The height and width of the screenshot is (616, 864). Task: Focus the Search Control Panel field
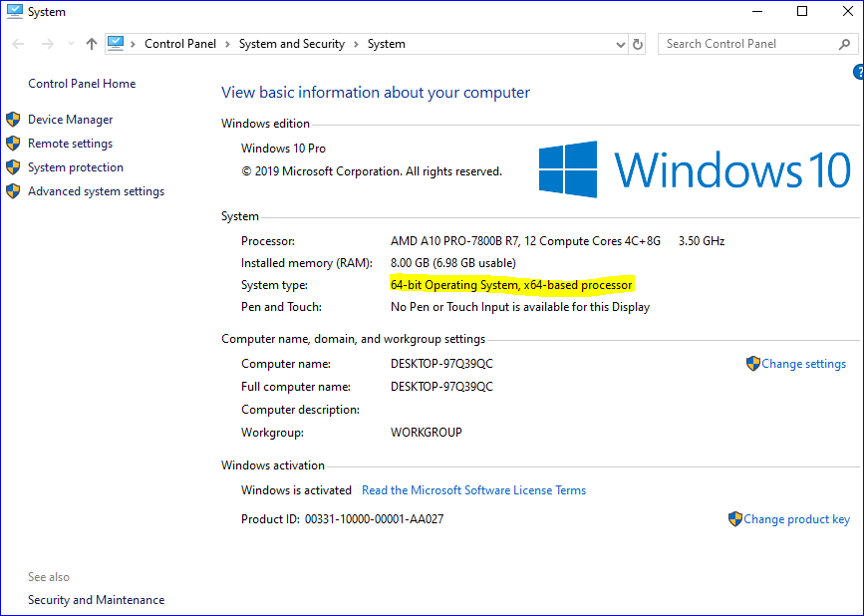pos(757,44)
